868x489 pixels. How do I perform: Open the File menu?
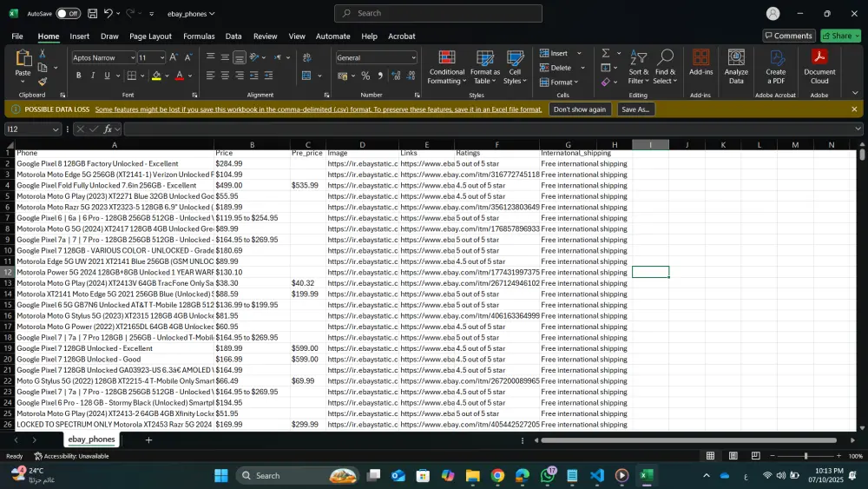(17, 36)
